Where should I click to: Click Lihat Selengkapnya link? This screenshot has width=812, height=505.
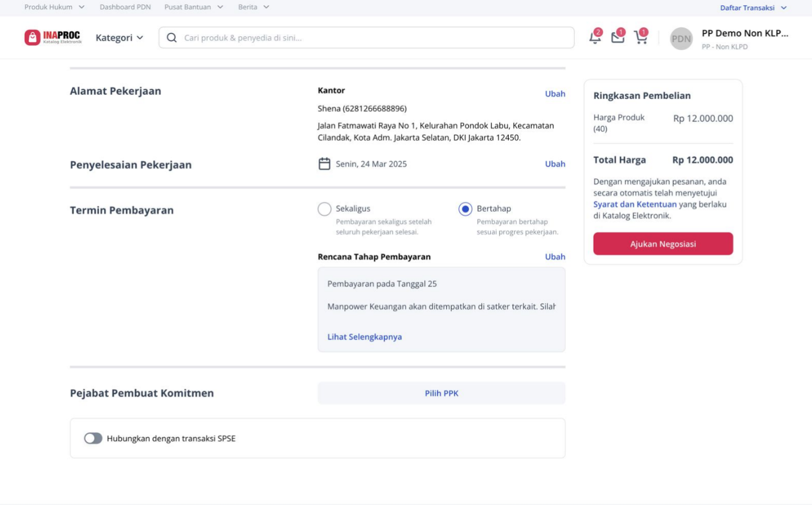click(x=365, y=337)
